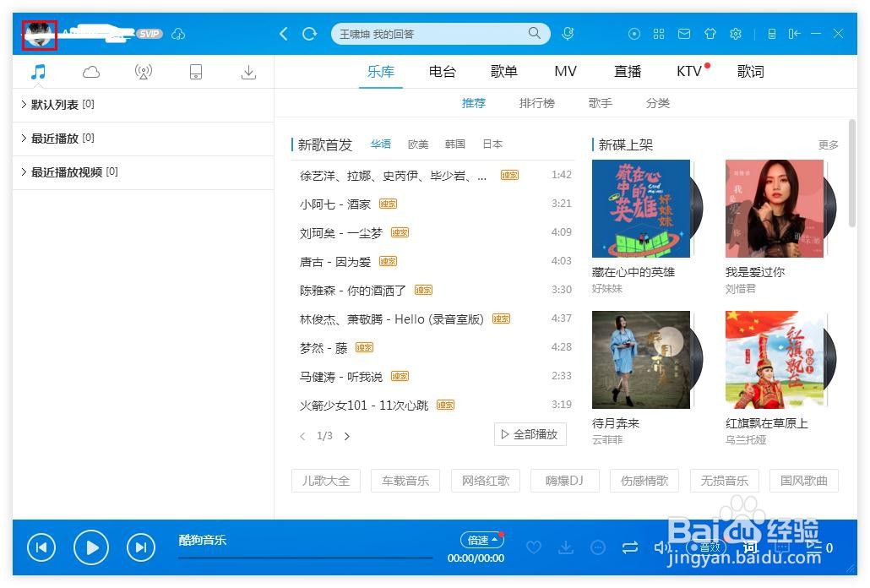Viewport: 870px width, 588px height.
Task: Go back using the left arrow
Action: click(x=284, y=34)
